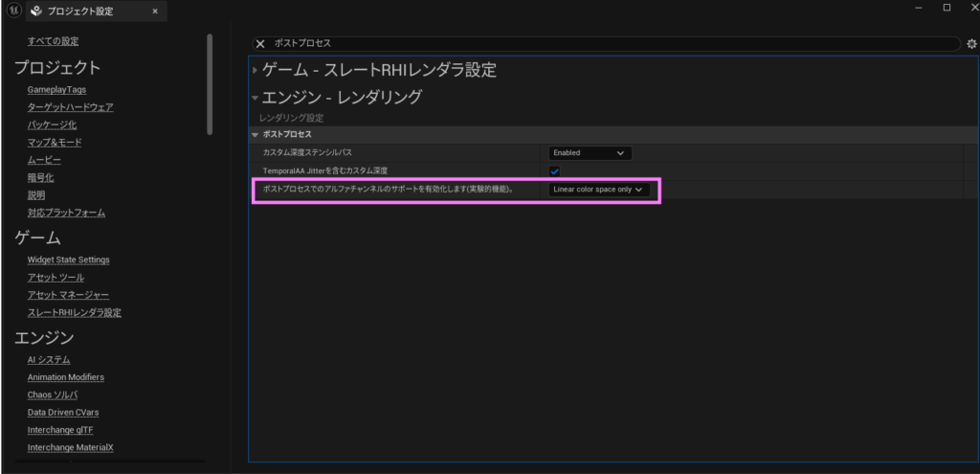Screen dimensions: 980x474
Task: Open Interchange MaterialX settings
Action: point(70,448)
